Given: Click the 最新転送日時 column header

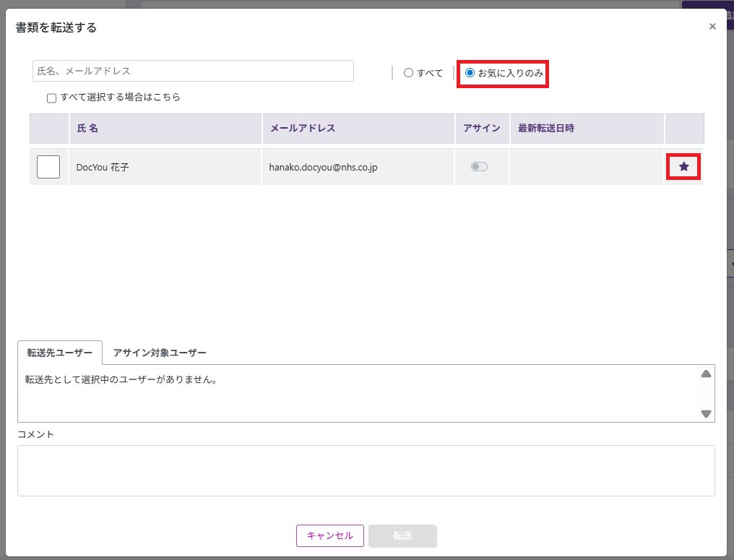Looking at the screenshot, I should [x=545, y=129].
